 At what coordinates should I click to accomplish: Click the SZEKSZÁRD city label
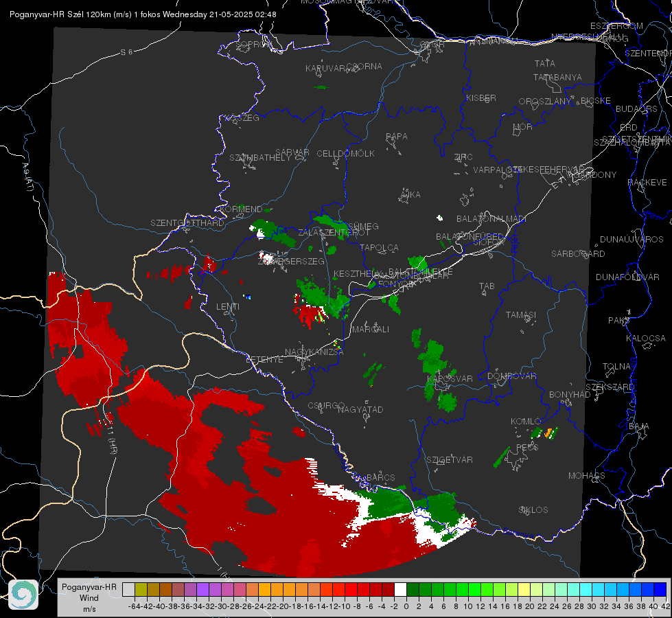[x=610, y=387]
